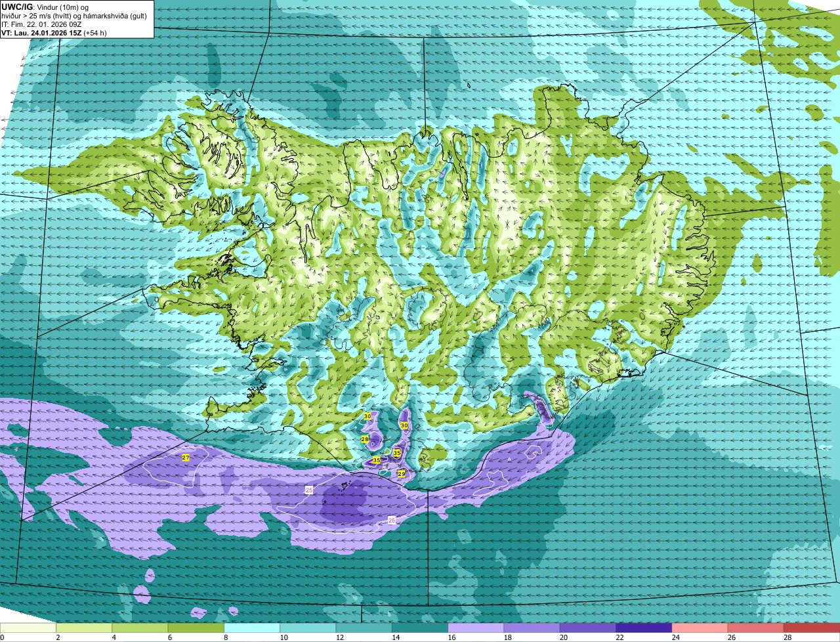Click the legend scale number 26
The width and height of the screenshot is (840, 642).
point(731,637)
